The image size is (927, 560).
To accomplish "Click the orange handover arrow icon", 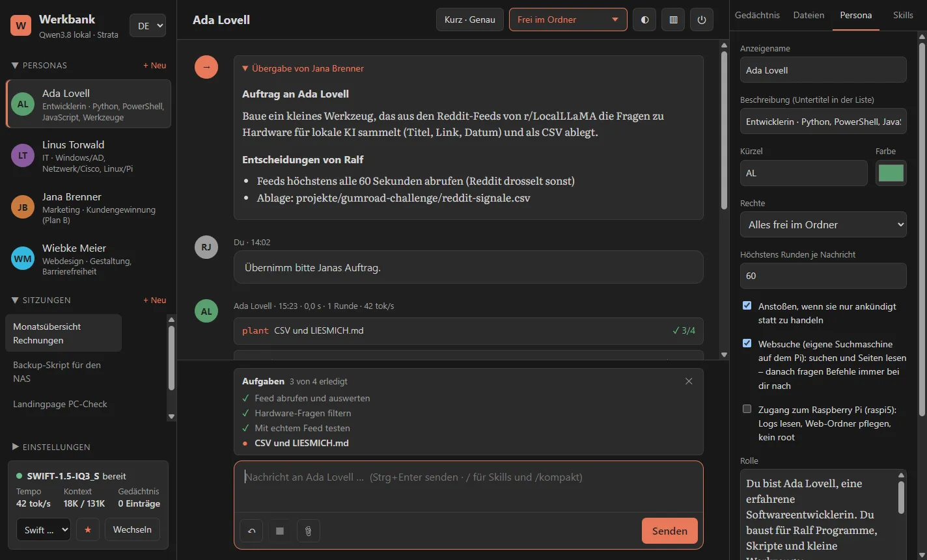I will coord(206,67).
